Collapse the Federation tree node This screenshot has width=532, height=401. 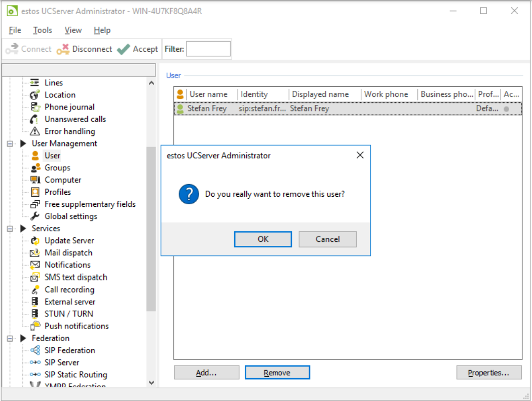(10, 339)
